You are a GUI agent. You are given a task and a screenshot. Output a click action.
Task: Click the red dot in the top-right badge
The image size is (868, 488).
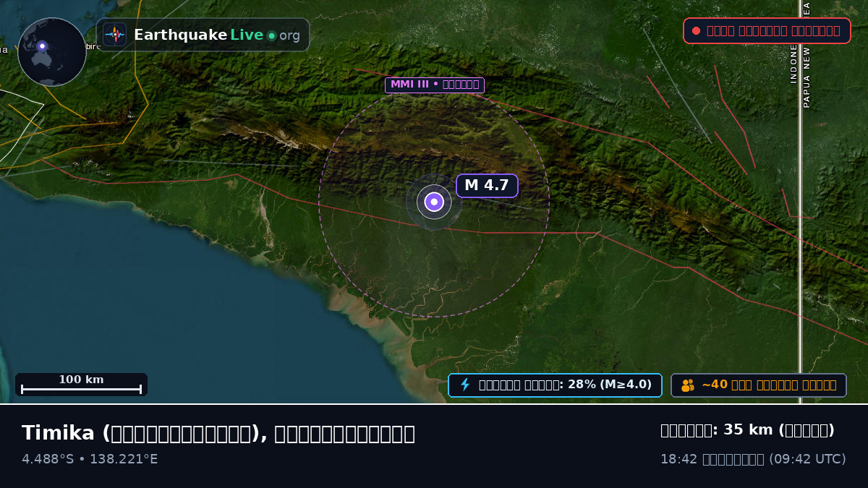(x=696, y=31)
